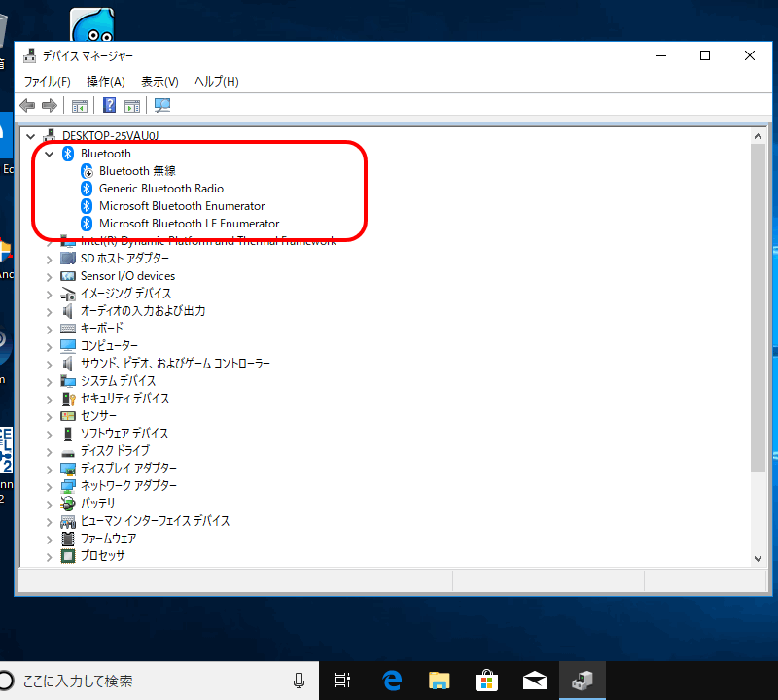Select the Generic Bluetooth Radio device

pos(160,189)
